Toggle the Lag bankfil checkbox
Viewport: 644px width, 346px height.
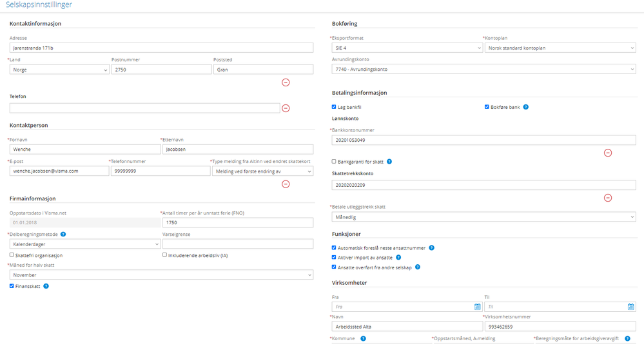[x=334, y=107]
